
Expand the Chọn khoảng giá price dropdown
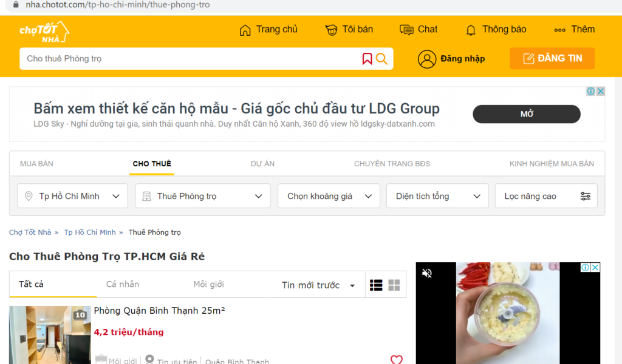[x=329, y=196]
